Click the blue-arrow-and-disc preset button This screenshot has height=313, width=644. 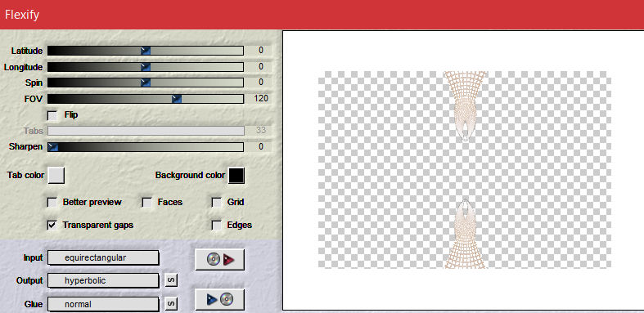pos(220,299)
